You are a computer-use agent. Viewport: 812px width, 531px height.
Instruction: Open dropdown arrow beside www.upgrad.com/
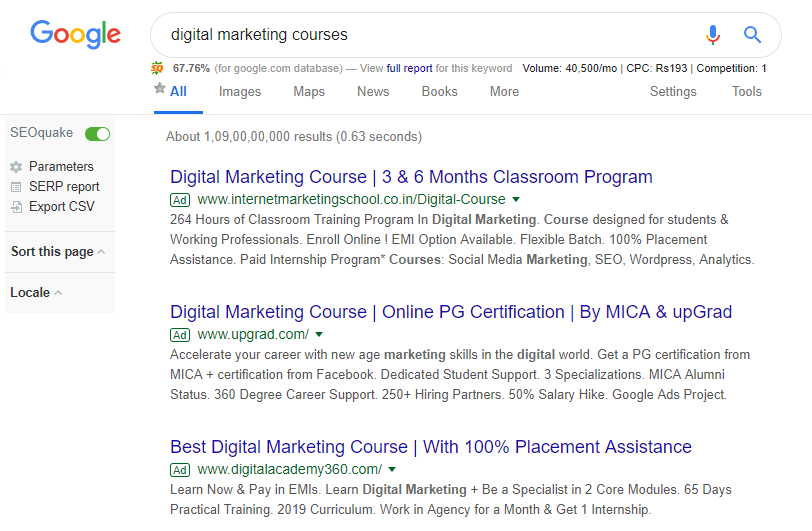pos(319,335)
